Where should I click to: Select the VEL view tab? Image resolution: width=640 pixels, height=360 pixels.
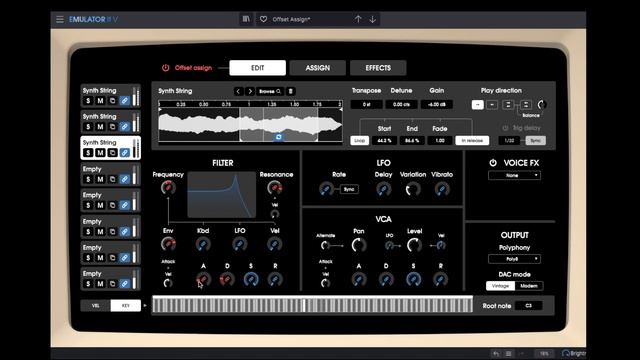[x=96, y=305]
